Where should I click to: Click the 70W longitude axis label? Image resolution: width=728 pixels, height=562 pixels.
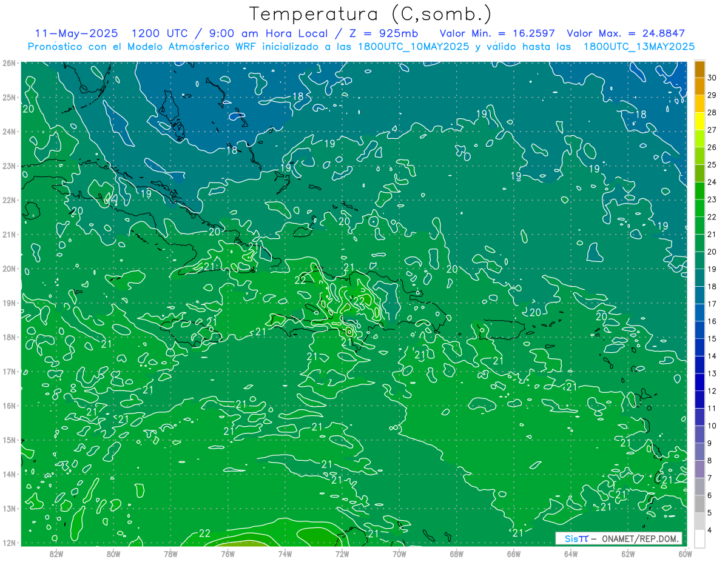pyautogui.click(x=399, y=554)
